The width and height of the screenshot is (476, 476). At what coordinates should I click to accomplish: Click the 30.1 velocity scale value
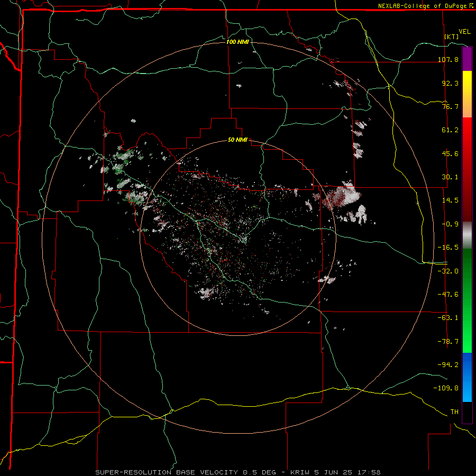[x=450, y=177]
